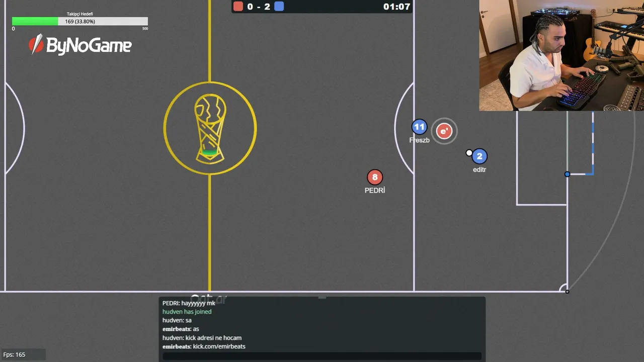
Task: Click the "Fps: 165" counter
Action: click(14, 354)
